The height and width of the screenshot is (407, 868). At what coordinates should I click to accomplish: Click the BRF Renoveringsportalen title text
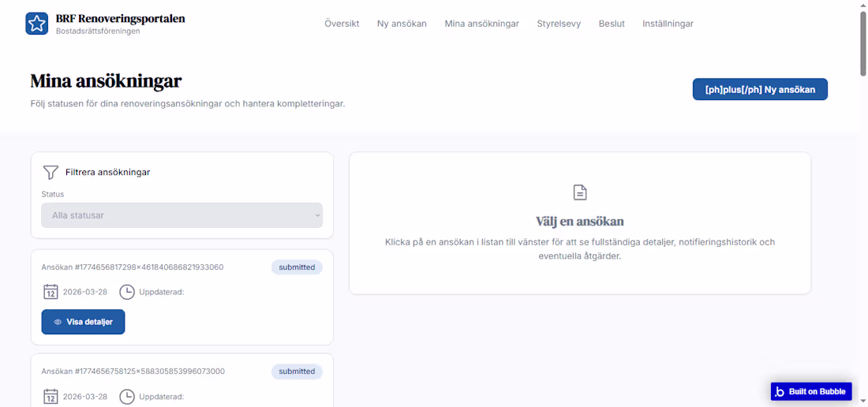120,19
